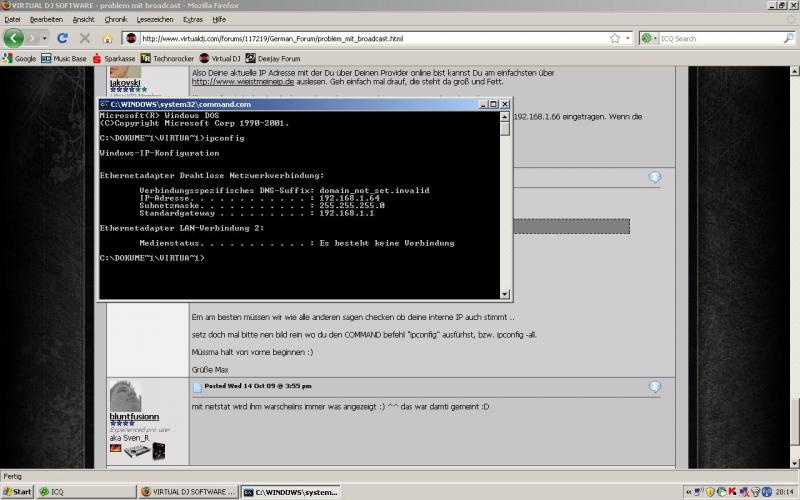Viewport: 800px width, 500px height.
Task: Switch to VIRTUAL DJ SOFTWARE taskbar button
Action: pyautogui.click(x=188, y=492)
